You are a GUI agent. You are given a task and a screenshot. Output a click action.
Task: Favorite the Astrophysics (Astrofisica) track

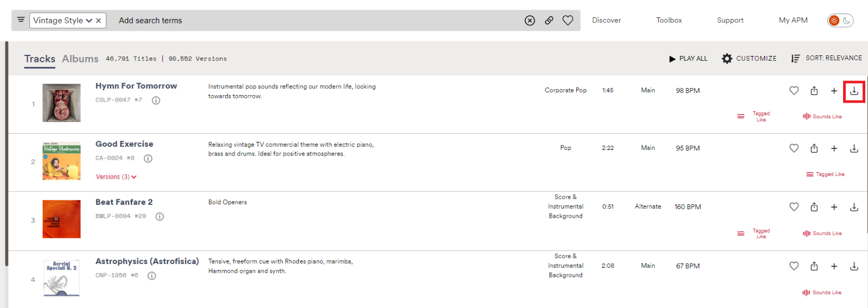[x=794, y=266]
